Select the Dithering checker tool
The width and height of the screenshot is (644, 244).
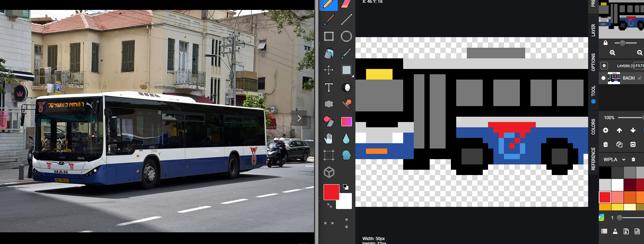click(329, 104)
